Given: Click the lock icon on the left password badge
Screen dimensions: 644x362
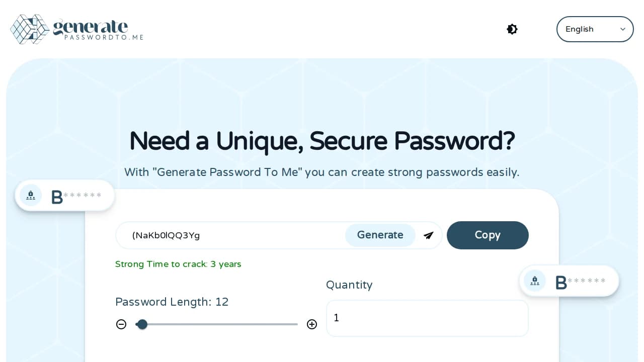Looking at the screenshot, I should coord(31,195).
